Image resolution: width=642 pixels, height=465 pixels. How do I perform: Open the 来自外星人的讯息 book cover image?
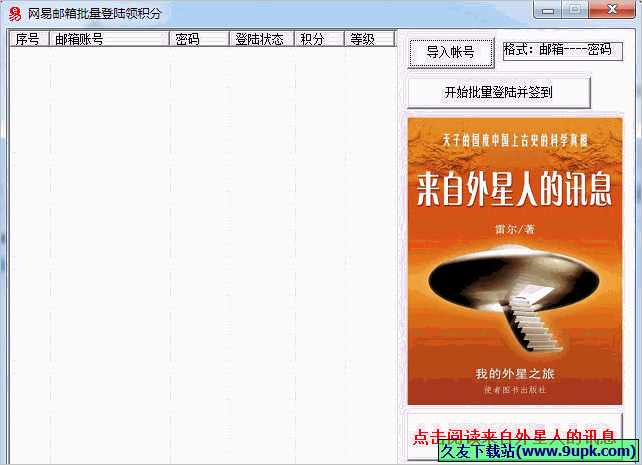pyautogui.click(x=515, y=261)
